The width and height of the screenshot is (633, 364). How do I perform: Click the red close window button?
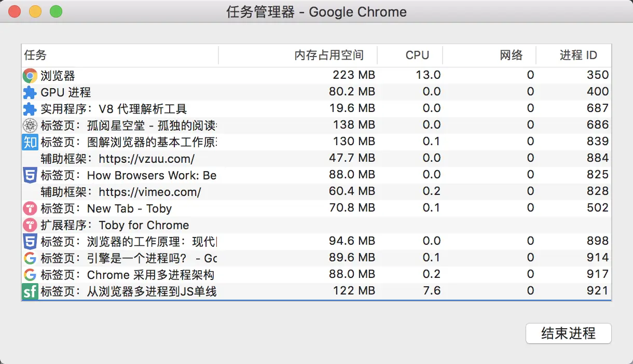pos(15,11)
